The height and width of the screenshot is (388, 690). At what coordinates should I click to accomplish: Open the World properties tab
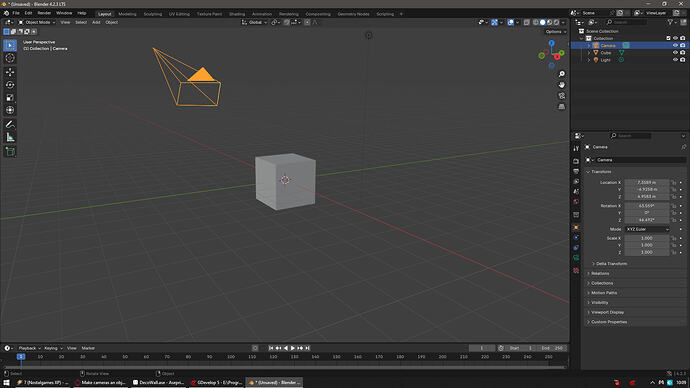(576, 201)
